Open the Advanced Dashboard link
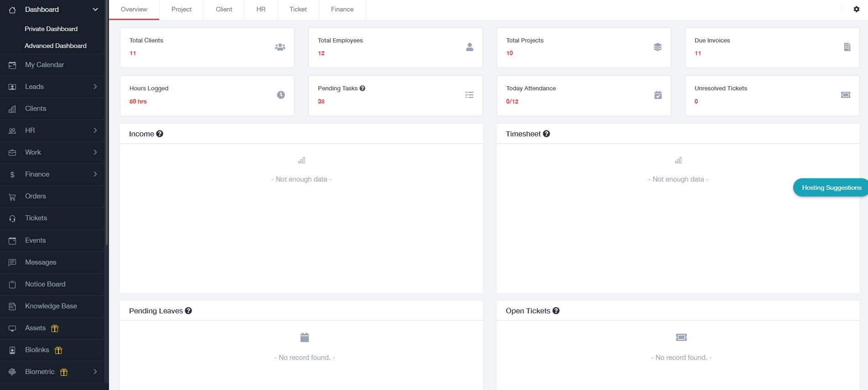The height and width of the screenshot is (390, 868). [56, 46]
